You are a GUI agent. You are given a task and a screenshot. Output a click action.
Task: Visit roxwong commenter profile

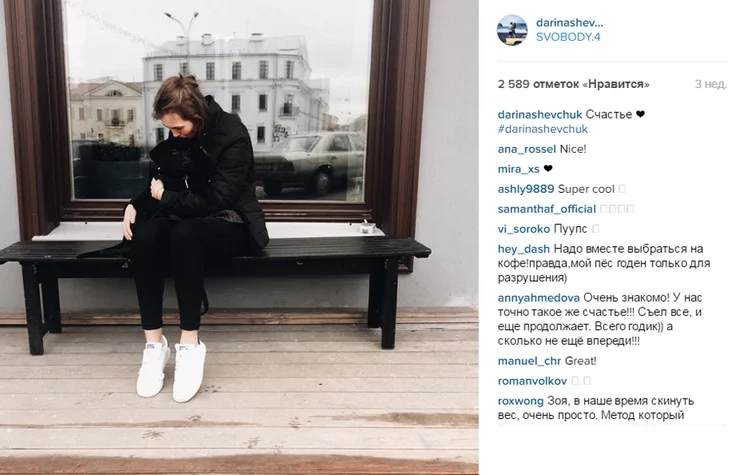click(521, 401)
